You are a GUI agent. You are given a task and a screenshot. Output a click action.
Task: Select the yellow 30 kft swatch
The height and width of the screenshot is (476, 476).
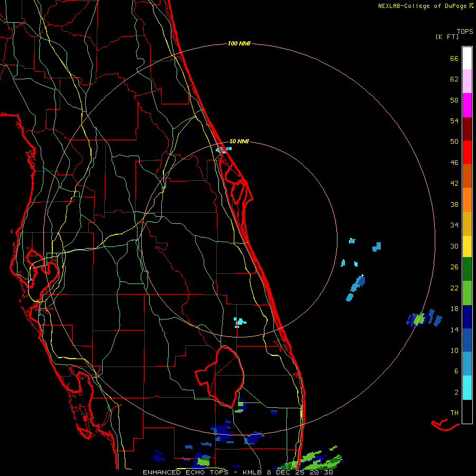(x=467, y=246)
